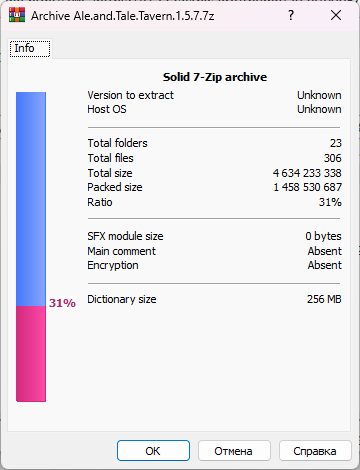Click the question mark help icon
This screenshot has width=360, height=470.
[291, 15]
